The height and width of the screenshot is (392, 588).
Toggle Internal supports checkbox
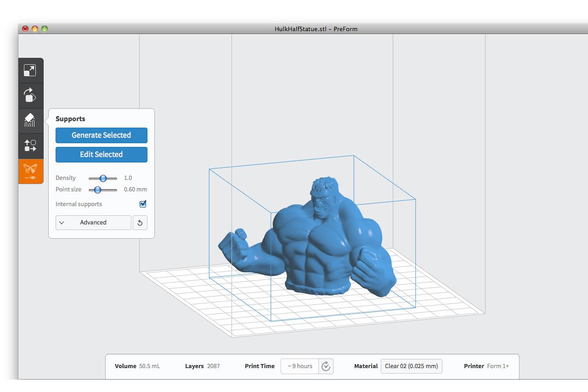[143, 204]
